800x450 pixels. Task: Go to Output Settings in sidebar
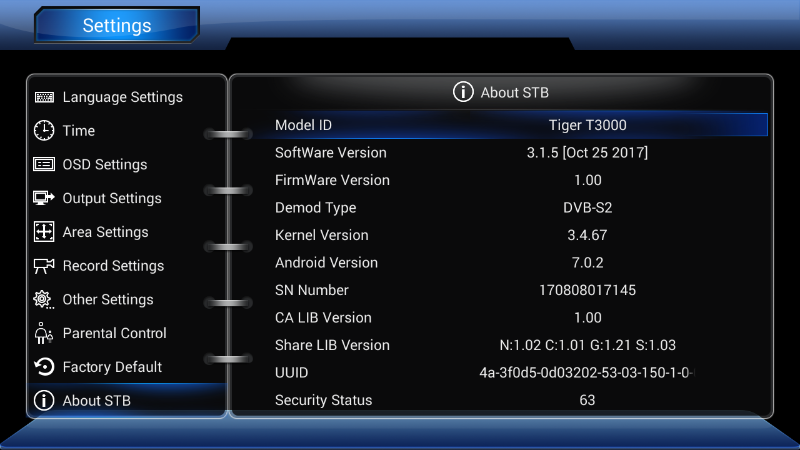tap(112, 198)
